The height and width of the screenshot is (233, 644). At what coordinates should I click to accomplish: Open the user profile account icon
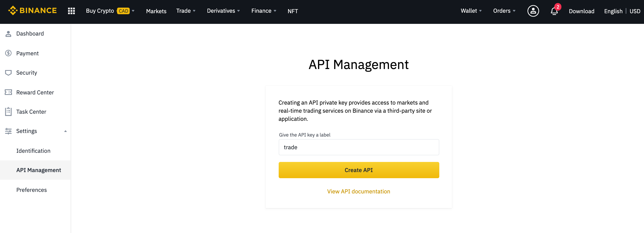tap(533, 11)
